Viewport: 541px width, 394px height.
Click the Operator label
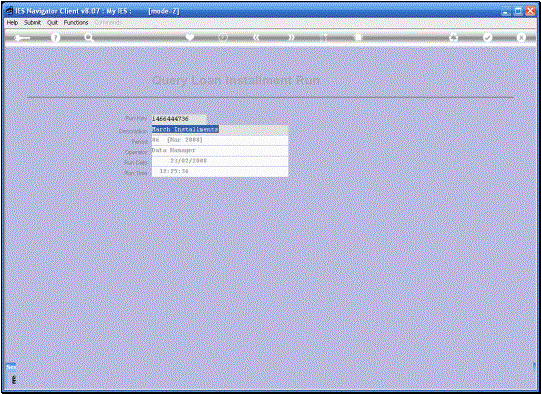click(x=136, y=152)
